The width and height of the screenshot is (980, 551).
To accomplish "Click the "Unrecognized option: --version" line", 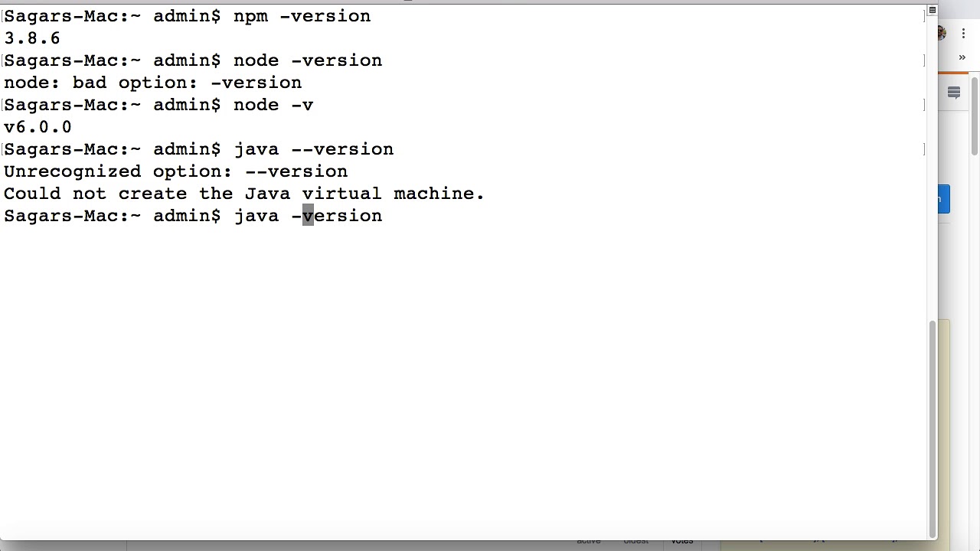I will point(175,171).
